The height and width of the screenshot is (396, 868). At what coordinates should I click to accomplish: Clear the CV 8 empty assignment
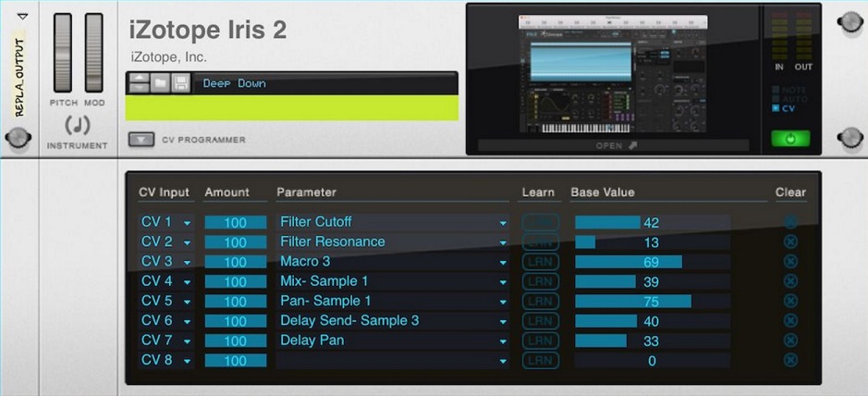(790, 361)
